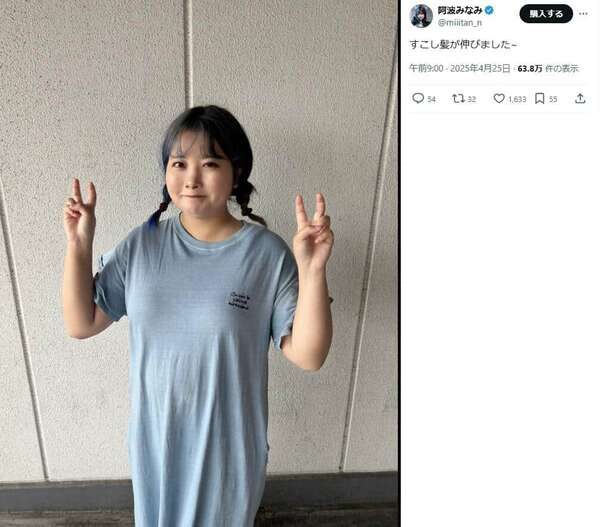
Task: Click the share upload icon
Action: point(580,99)
